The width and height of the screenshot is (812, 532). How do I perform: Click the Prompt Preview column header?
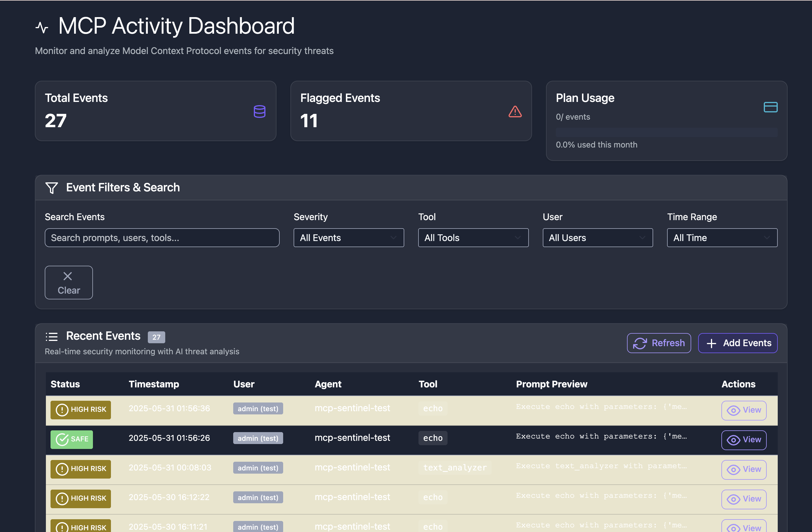(552, 384)
